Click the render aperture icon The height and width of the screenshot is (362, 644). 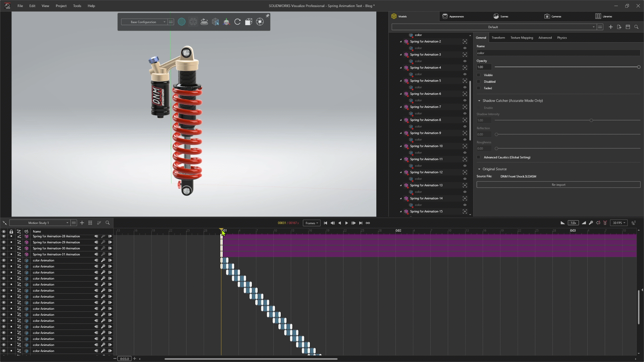tap(260, 22)
